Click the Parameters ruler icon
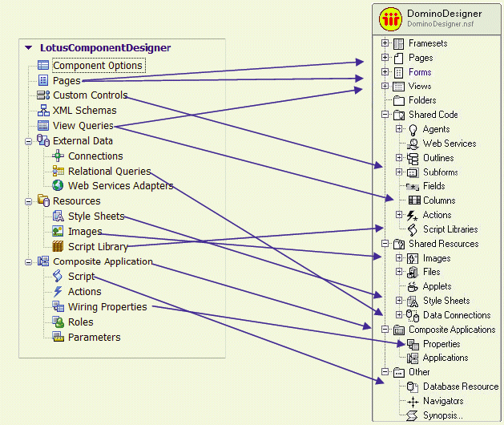 58,337
